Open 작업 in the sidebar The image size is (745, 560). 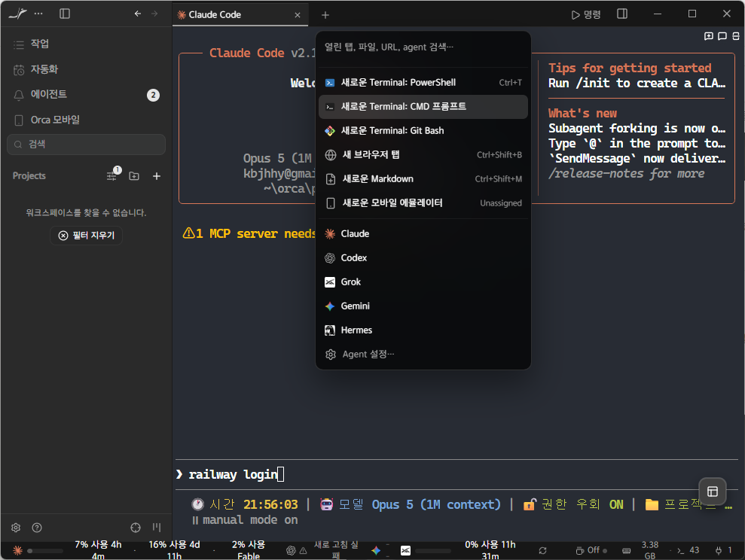(86, 44)
